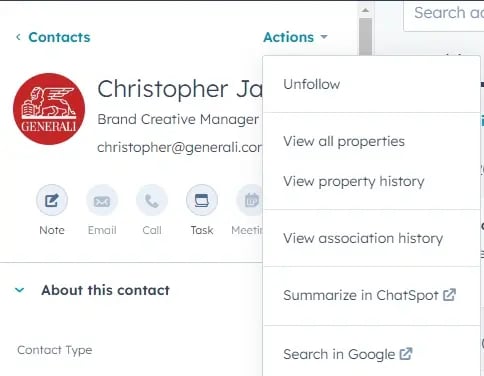Toggle the Actions dropdown menu
Screen dimensions: 484x376
pyautogui.click(x=295, y=37)
